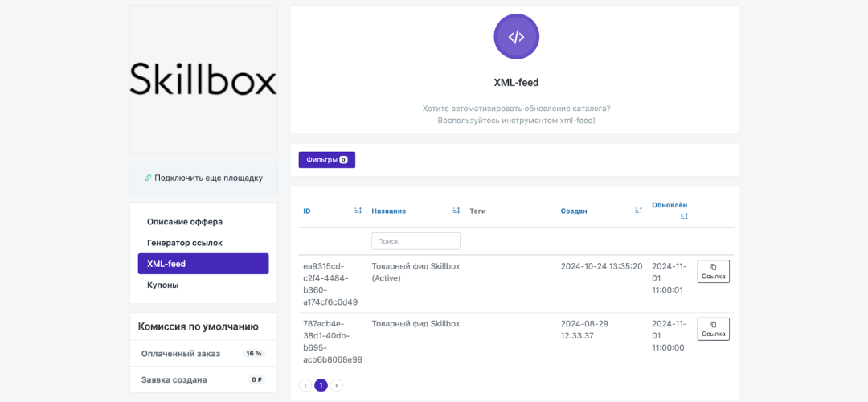Click the Обновлён column header
The image size is (868, 402).
click(x=669, y=205)
